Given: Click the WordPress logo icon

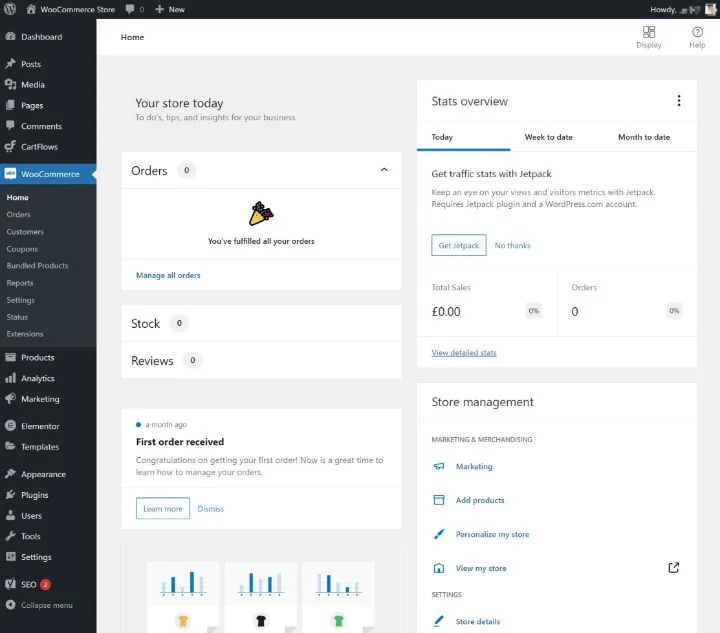Looking at the screenshot, I should pos(10,9).
